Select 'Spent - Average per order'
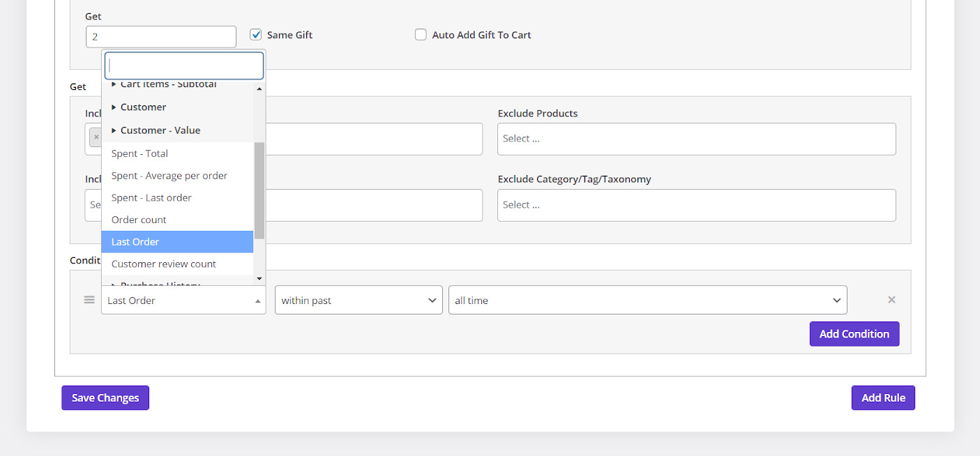Image resolution: width=980 pixels, height=456 pixels. point(169,176)
